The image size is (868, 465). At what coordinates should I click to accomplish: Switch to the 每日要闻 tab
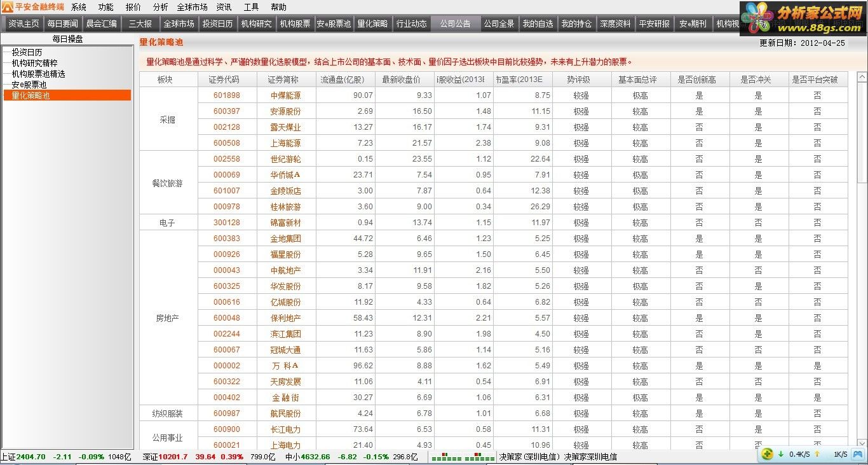click(62, 24)
